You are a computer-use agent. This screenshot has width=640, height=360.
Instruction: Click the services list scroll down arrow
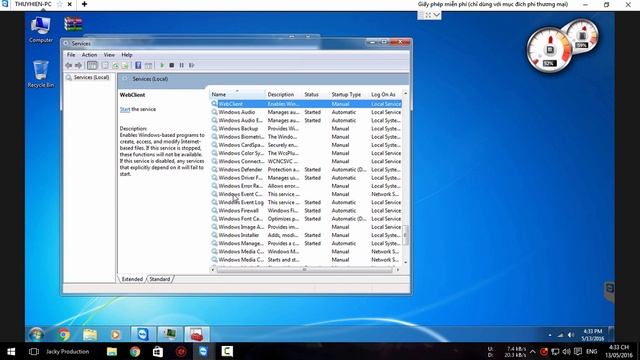(405, 262)
